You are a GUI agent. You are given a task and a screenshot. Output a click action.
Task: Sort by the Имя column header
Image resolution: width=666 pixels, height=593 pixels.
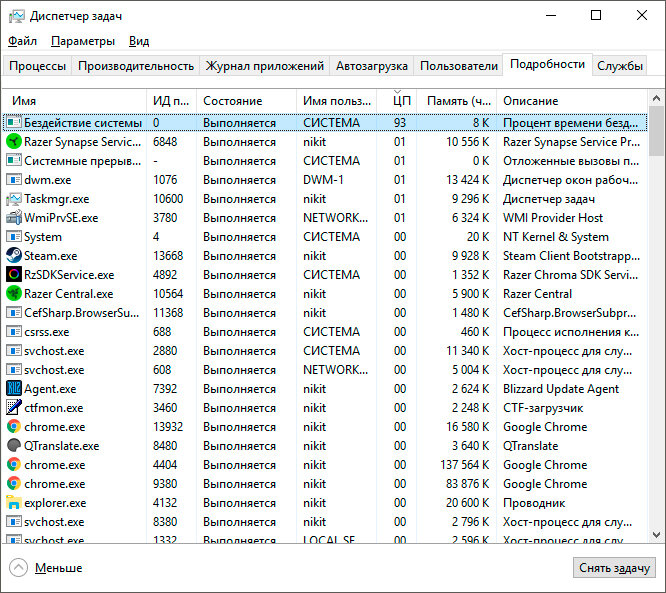pyautogui.click(x=74, y=101)
